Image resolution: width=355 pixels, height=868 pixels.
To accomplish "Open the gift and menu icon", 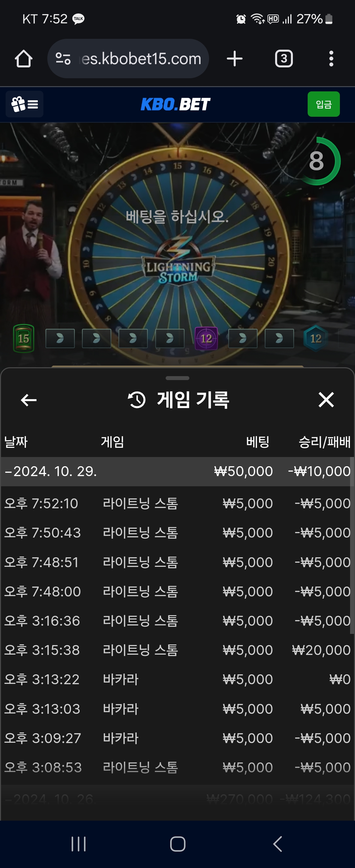I will tap(25, 104).
